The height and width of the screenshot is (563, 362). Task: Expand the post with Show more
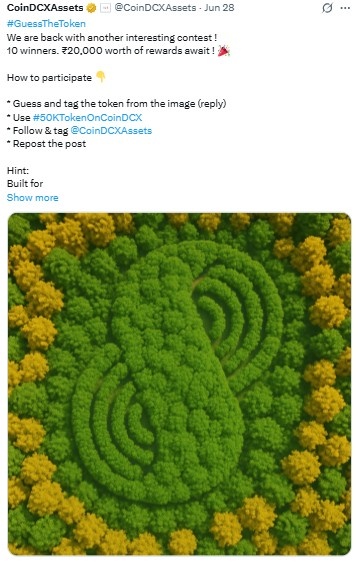click(x=33, y=197)
